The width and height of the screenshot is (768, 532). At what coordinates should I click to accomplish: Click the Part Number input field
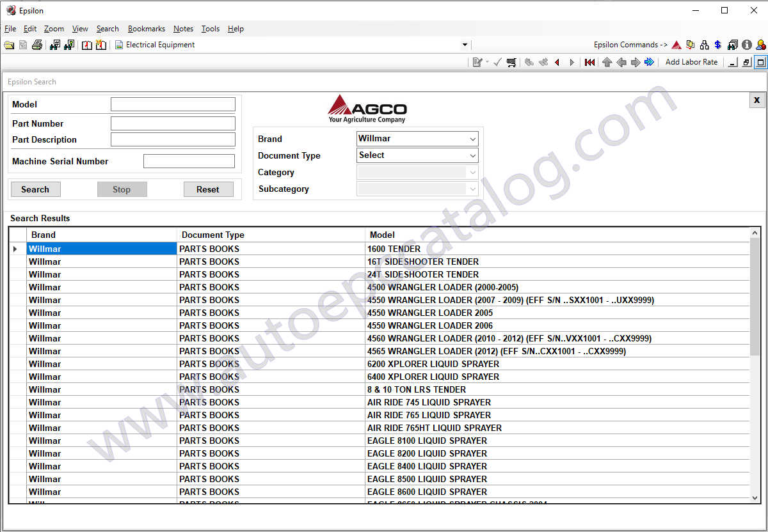pos(173,123)
